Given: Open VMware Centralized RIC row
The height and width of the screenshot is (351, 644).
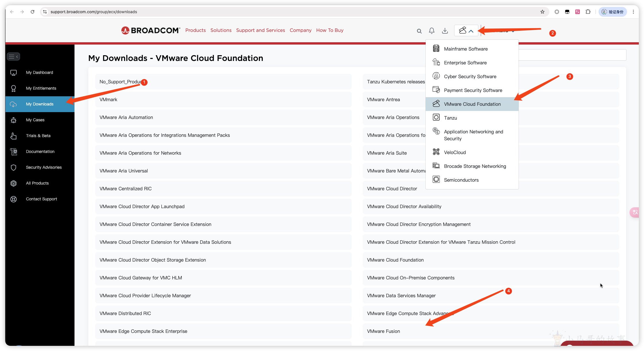Looking at the screenshot, I should pyautogui.click(x=223, y=189).
